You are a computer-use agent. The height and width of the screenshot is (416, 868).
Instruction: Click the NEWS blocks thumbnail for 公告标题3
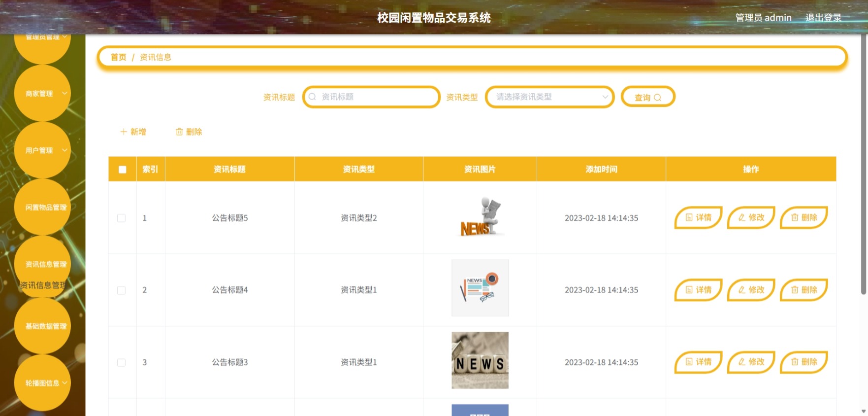(480, 360)
